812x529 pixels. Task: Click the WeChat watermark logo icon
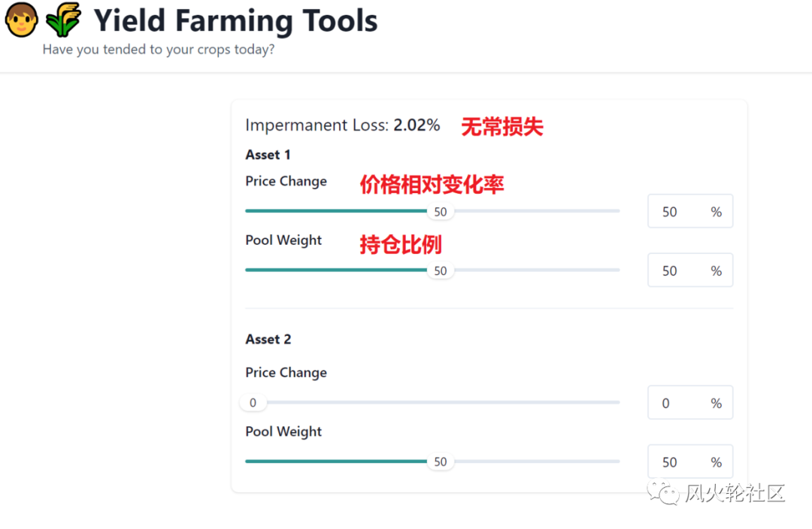(665, 492)
